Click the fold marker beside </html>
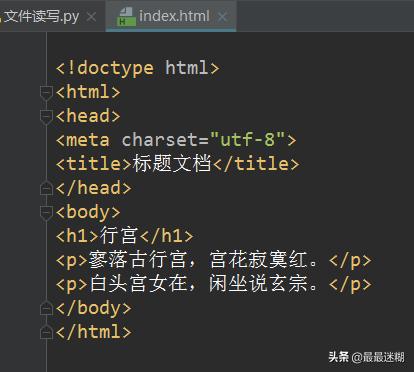This screenshot has width=414, height=372. pos(46,332)
